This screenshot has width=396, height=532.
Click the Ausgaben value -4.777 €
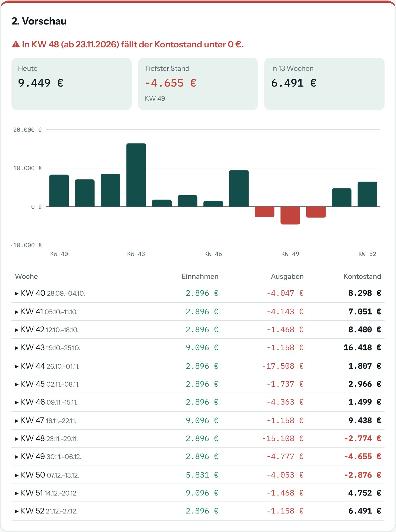285,457
